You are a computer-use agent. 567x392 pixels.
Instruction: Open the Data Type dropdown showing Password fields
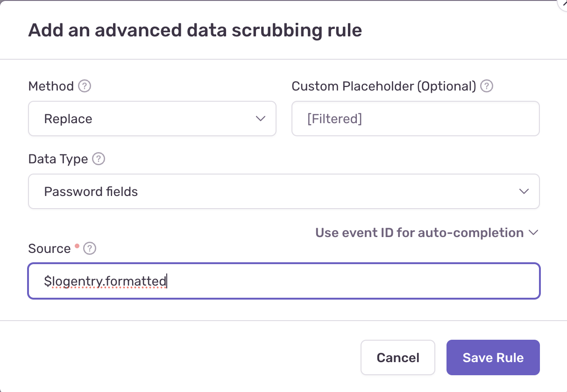[284, 191]
